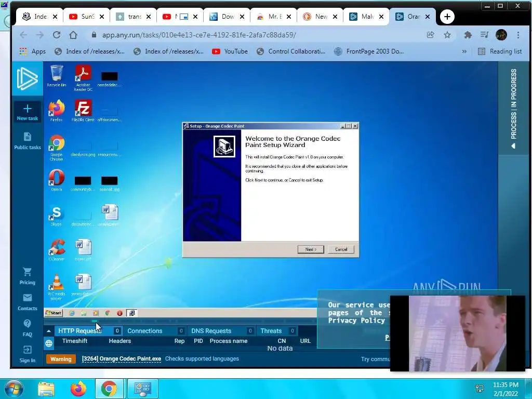Switch to the HTTP Requests tab
This screenshot has width=532, height=399.
point(87,331)
